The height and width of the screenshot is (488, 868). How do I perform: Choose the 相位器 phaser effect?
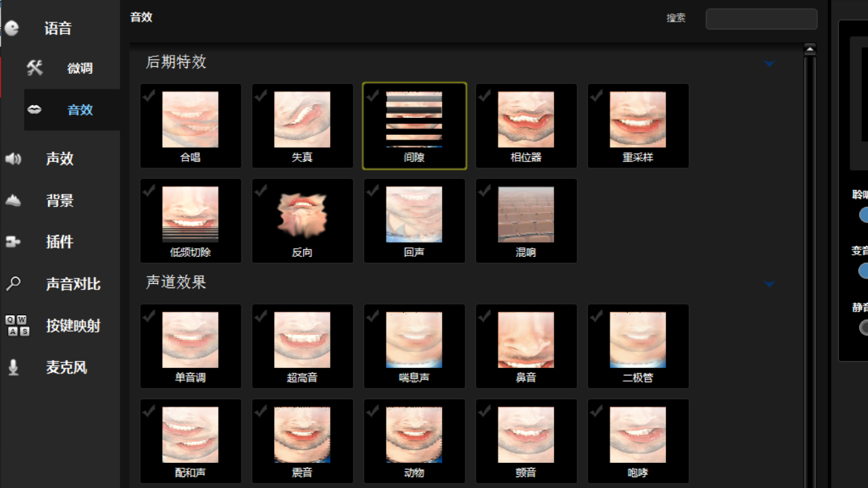[526, 125]
